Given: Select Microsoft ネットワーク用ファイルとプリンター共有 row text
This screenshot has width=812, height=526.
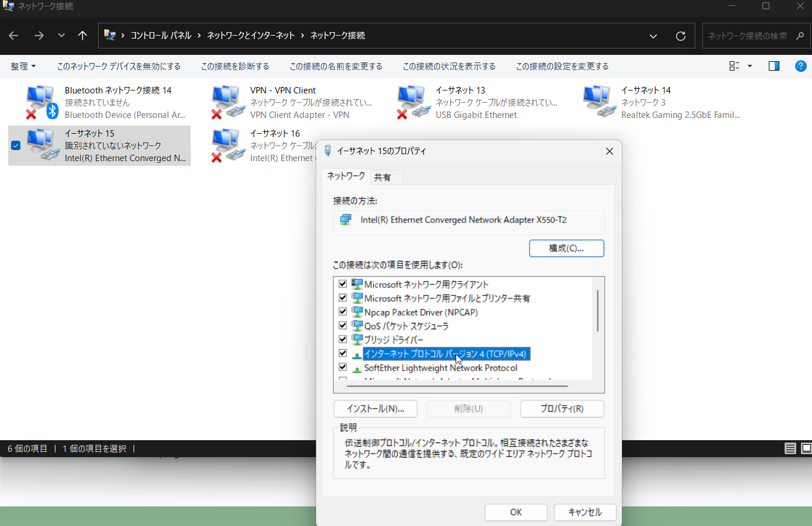Looking at the screenshot, I should (x=447, y=298).
